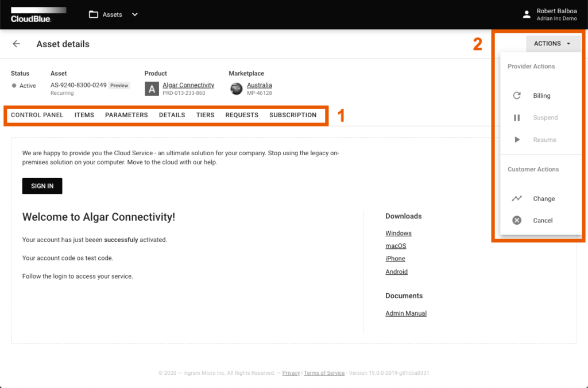
Task: Expand the Assets module chevron
Action: pyautogui.click(x=135, y=14)
